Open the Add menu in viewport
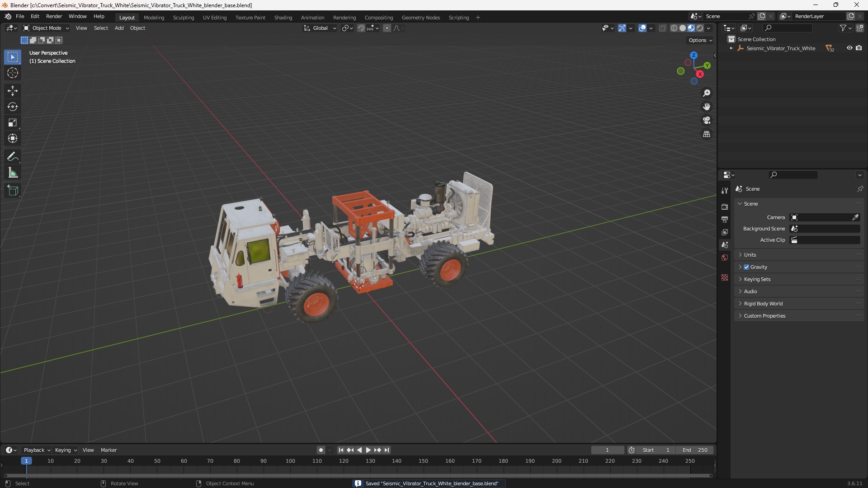The image size is (868, 488). (119, 28)
